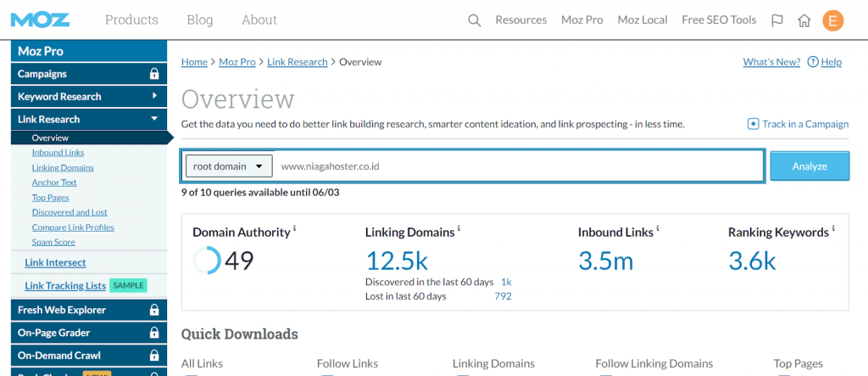The width and height of the screenshot is (868, 376).
Task: Click the Moz logo
Action: pos(41,19)
